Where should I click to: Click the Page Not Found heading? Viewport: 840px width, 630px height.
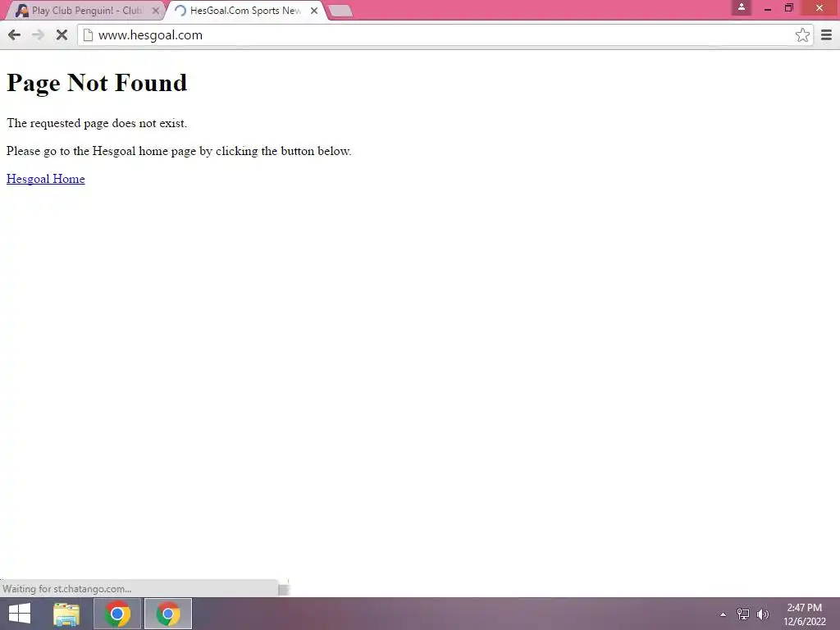coord(97,83)
